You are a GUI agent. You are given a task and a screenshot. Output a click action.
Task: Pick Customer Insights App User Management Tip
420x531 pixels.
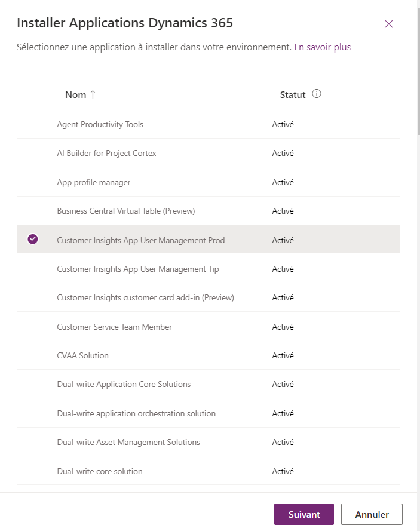(137, 269)
